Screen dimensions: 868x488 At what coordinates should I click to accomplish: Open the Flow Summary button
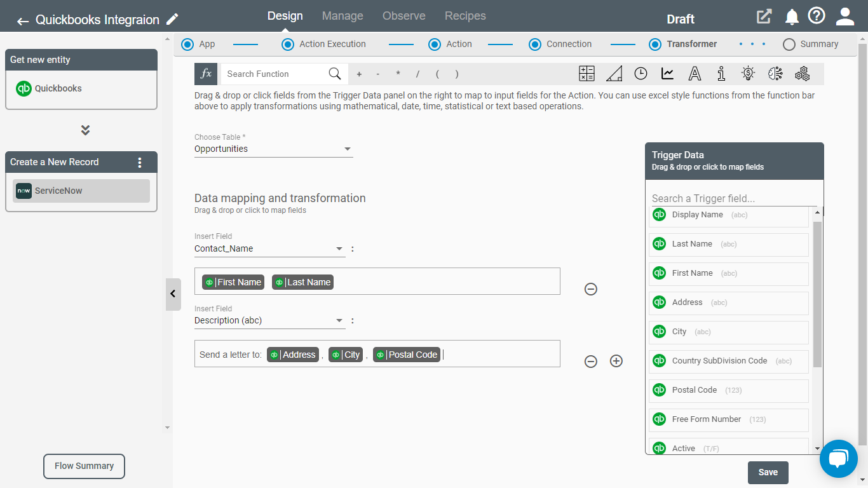pos(84,466)
